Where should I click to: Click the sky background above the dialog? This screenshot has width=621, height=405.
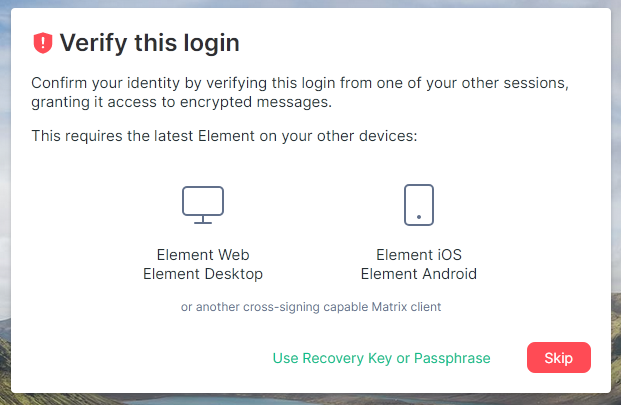310,3
